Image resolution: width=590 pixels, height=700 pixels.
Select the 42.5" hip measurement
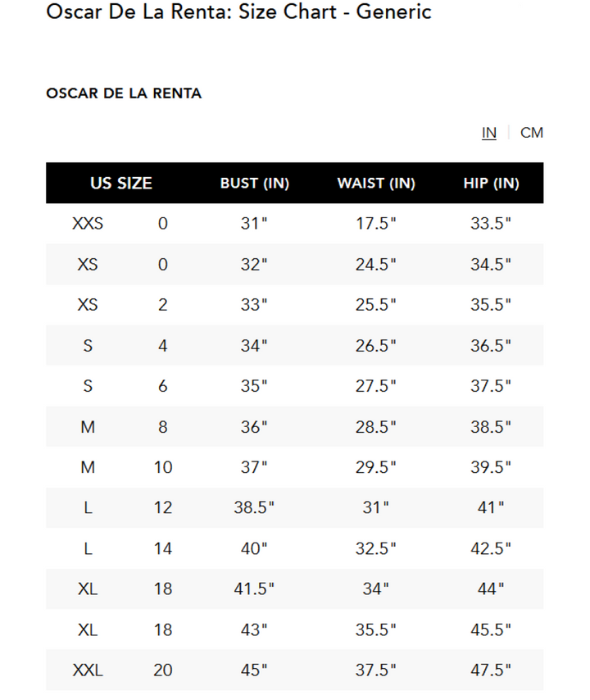click(492, 548)
